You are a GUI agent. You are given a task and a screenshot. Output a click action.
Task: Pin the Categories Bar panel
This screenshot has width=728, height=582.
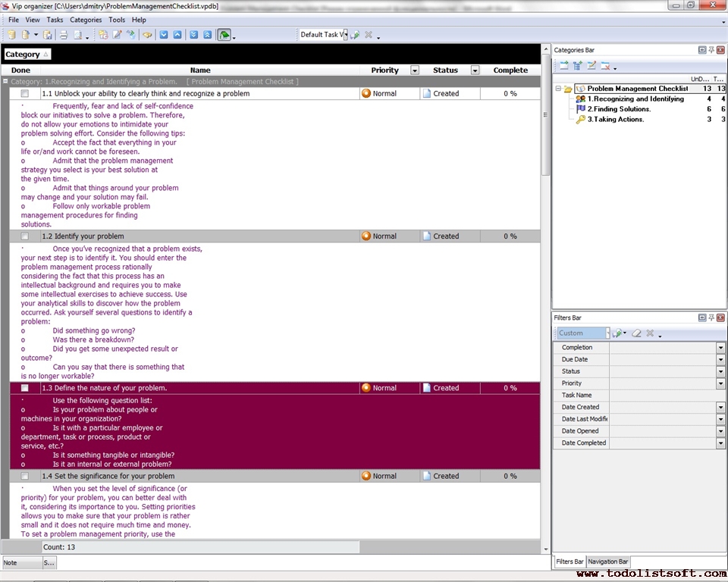click(x=711, y=50)
